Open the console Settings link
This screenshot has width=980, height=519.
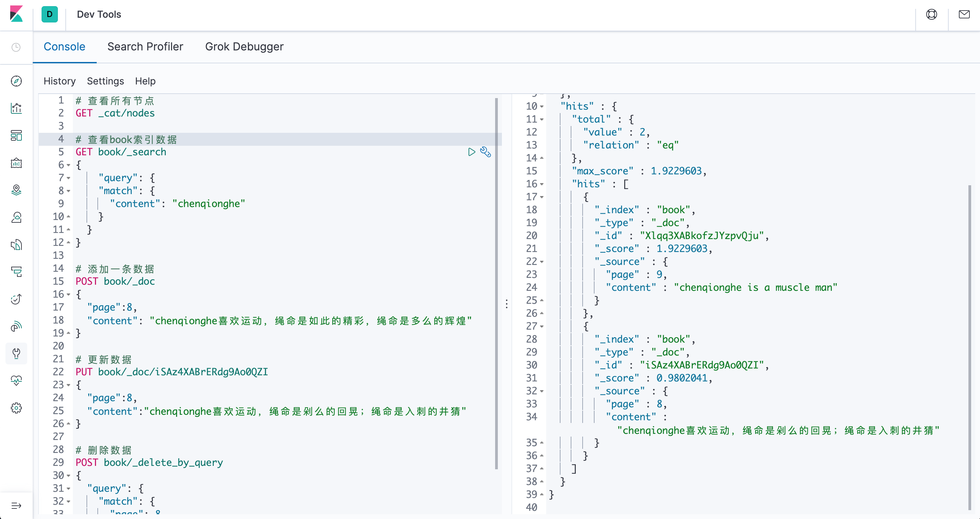tap(105, 81)
